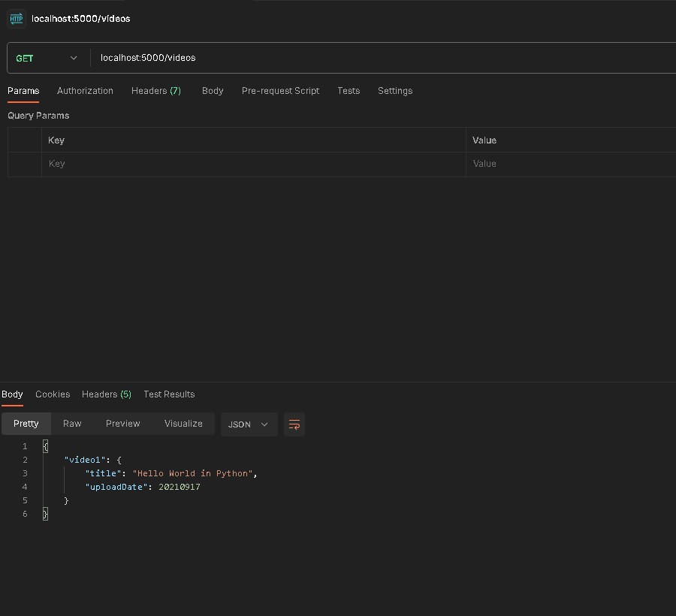676x616 pixels.
Task: Open the request Headers (7) tab
Action: click(x=155, y=91)
